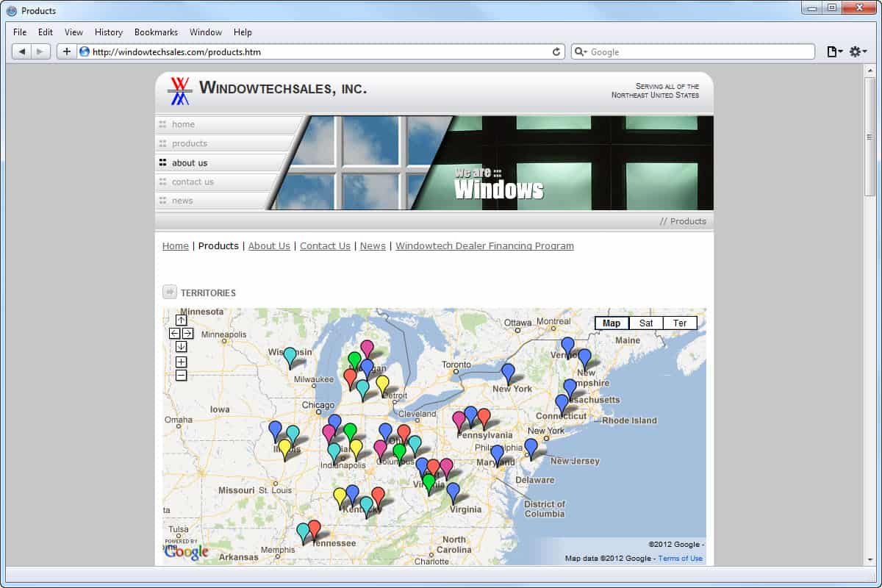Open the View menu
882x588 pixels.
click(x=73, y=32)
